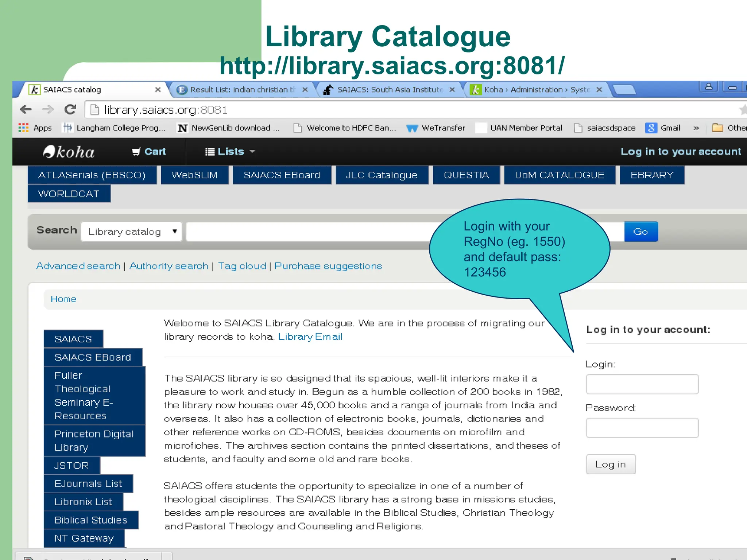This screenshot has width=747, height=560.
Task: Open Biblical Studies sidebar link
Action: tap(91, 520)
